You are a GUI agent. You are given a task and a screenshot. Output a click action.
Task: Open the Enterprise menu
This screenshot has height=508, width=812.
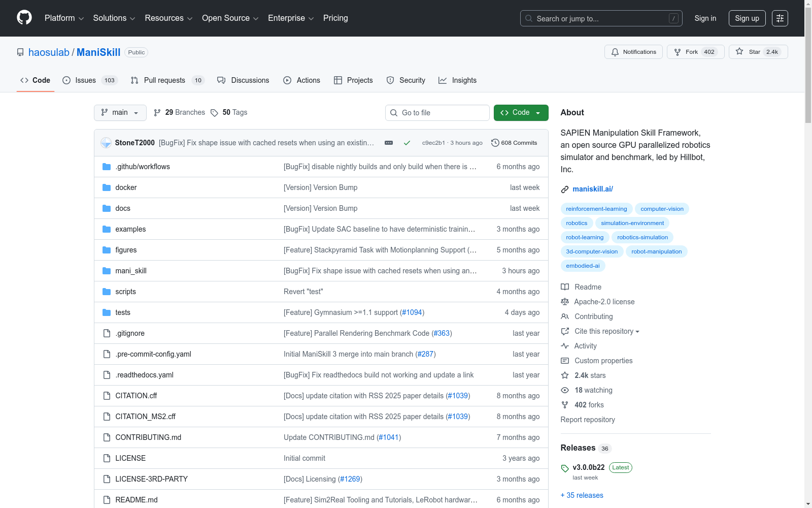pyautogui.click(x=291, y=18)
